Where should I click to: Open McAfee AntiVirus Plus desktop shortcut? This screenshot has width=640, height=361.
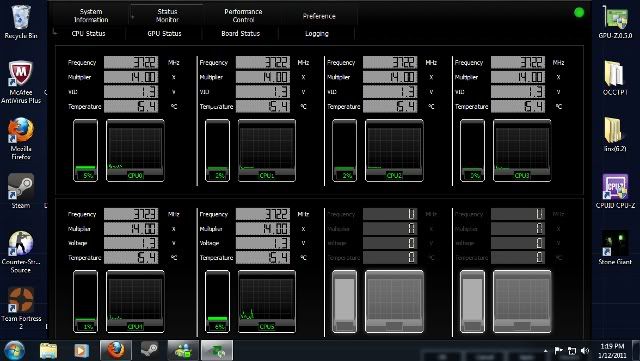point(20,82)
